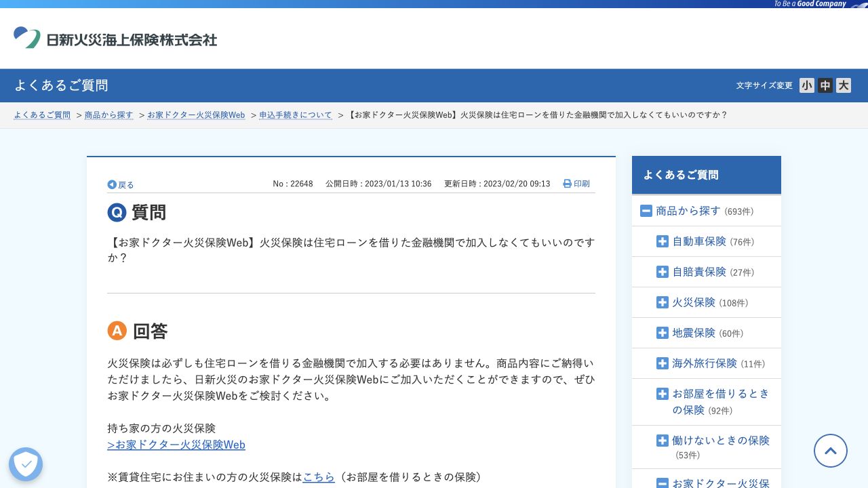Click the 回答 heading
This screenshot has width=868, height=488.
[150, 331]
